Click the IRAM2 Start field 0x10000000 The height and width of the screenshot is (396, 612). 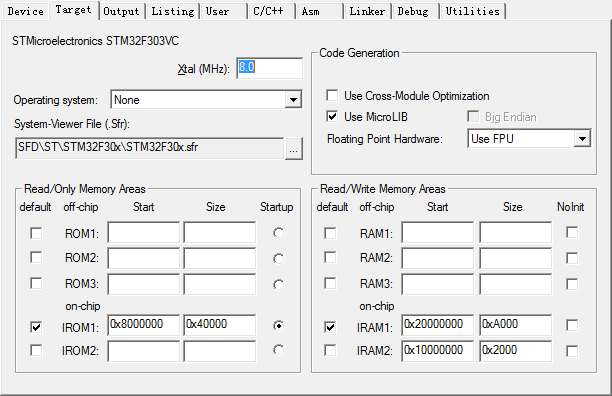(x=437, y=351)
